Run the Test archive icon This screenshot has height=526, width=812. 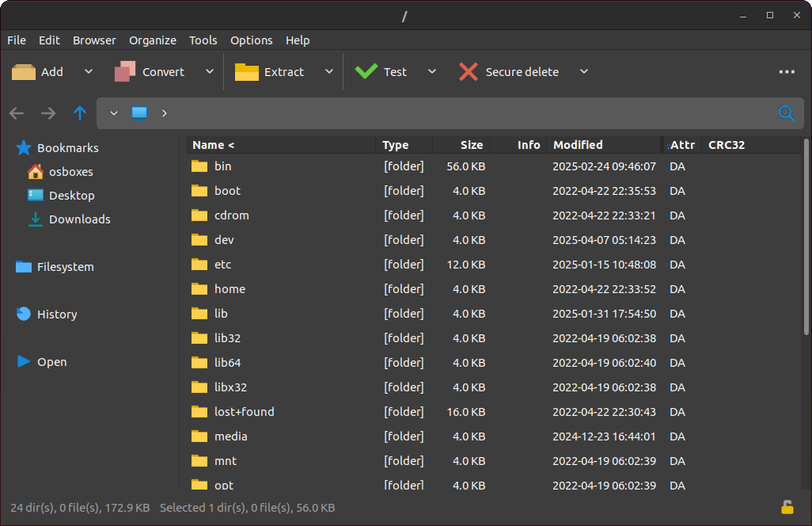click(366, 71)
